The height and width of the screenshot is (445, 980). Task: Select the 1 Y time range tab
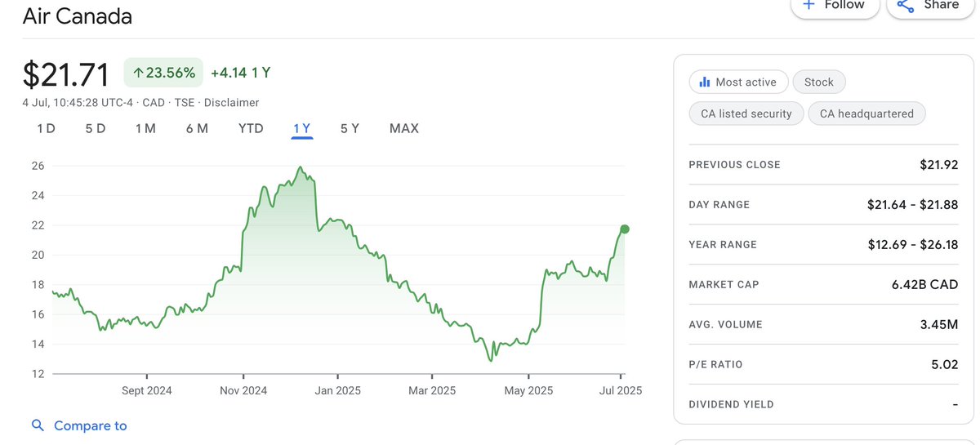[301, 128]
